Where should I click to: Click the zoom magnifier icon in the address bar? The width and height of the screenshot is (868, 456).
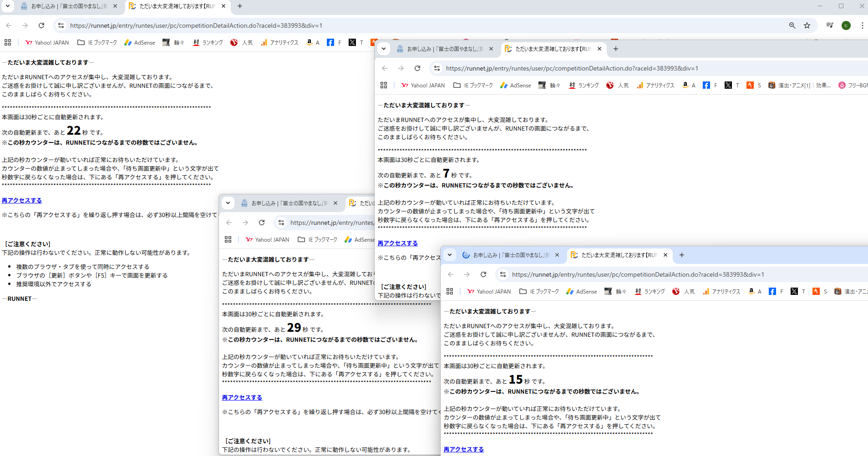point(792,25)
